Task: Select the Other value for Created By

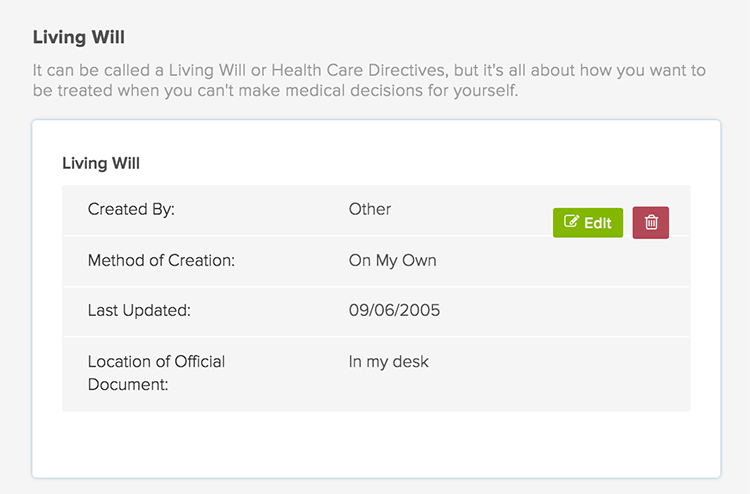Action: click(369, 210)
